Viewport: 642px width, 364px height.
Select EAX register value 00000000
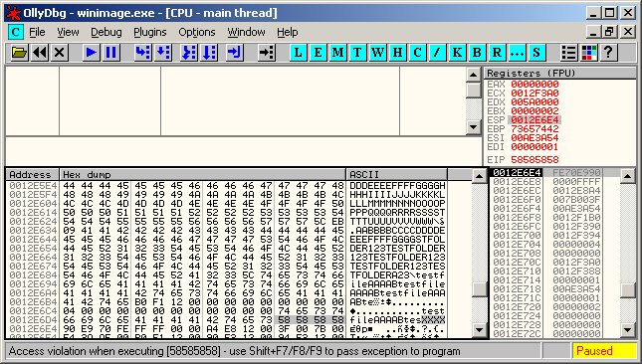[x=535, y=85]
